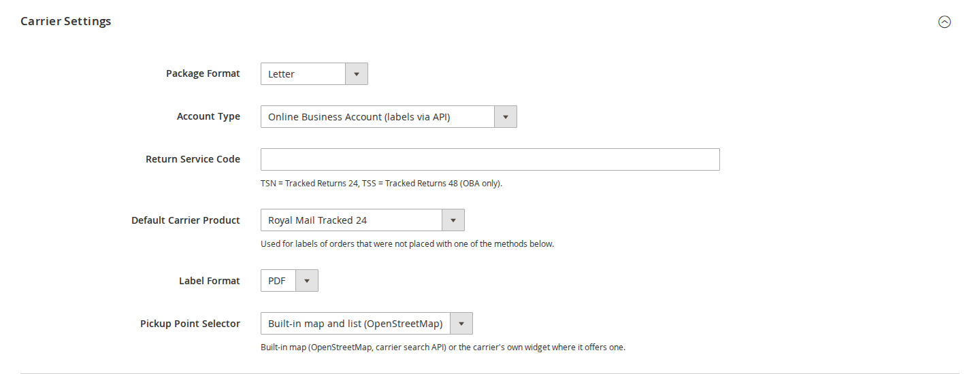Click the Pickup Point Selector label
This screenshot has height=374, width=980.
coord(190,324)
